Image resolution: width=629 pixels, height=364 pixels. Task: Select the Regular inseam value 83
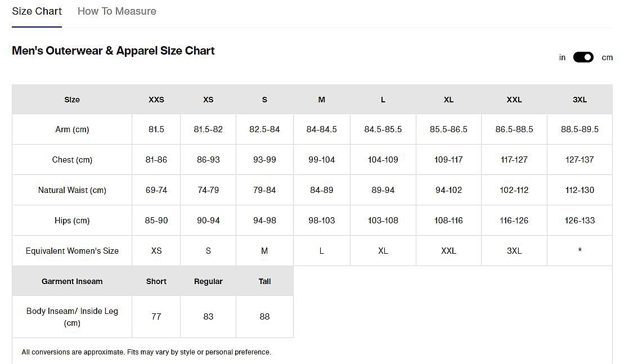[x=208, y=317]
